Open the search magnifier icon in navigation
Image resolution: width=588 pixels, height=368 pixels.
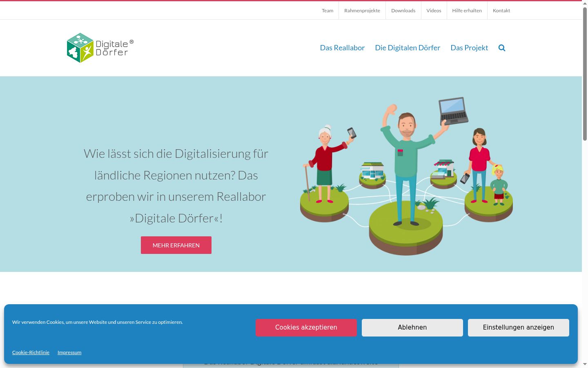coord(502,48)
